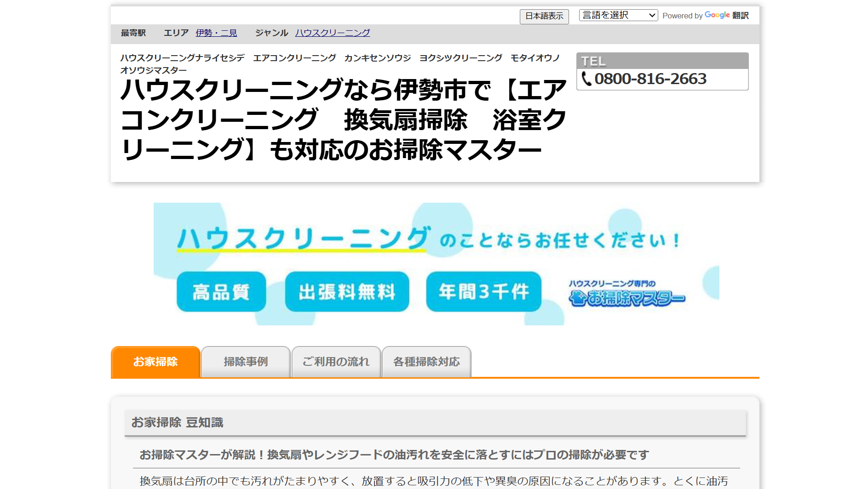Go to the 各種掃除対応 tab
This screenshot has height=489, width=868.
coord(426,362)
